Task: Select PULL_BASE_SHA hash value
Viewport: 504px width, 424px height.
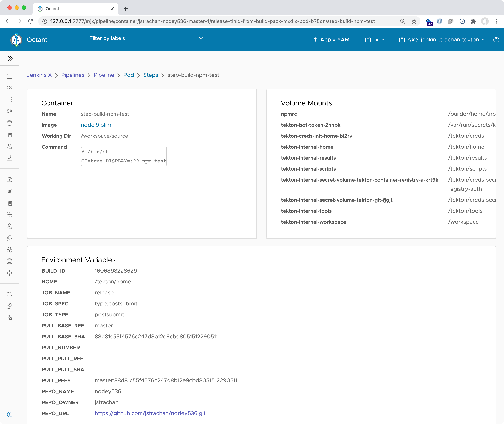Action: [156, 337]
